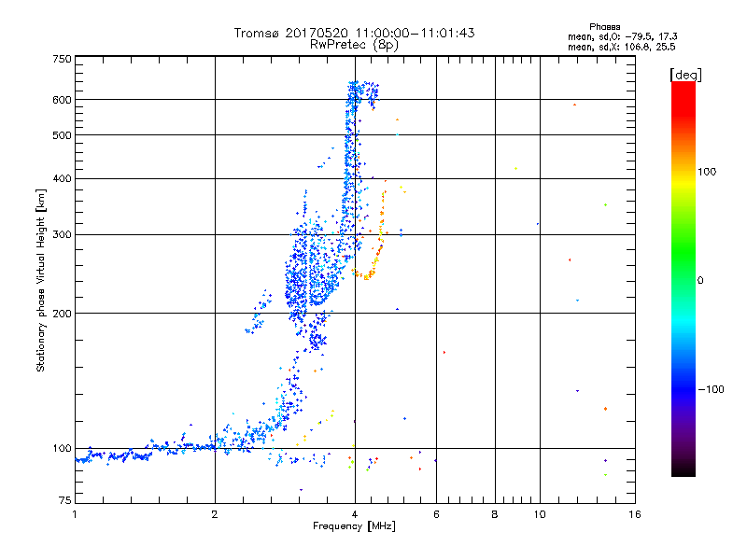Click the "[deg]" colorbar unit label
This screenshot has height=560, width=747.
(x=685, y=75)
